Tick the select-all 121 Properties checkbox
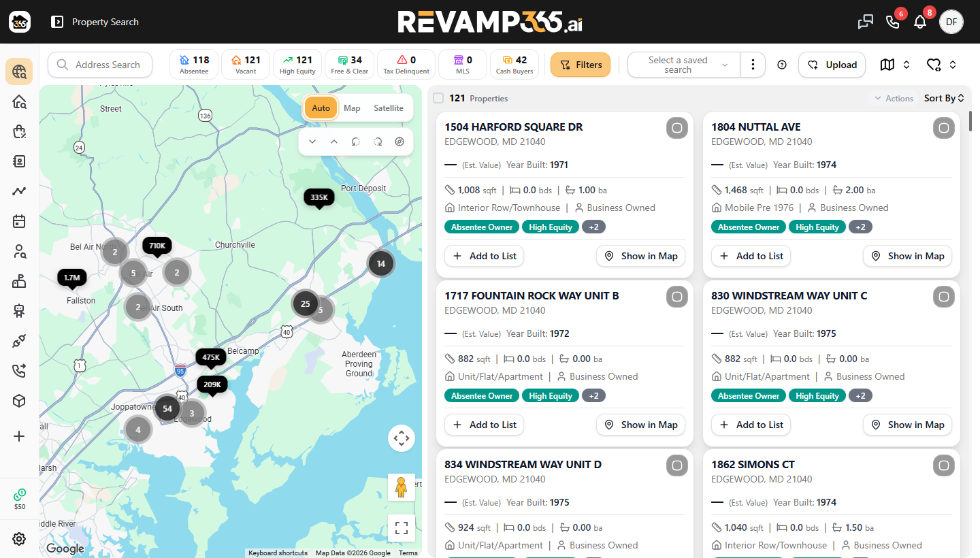Screen dimensions: 980x558 438,98
